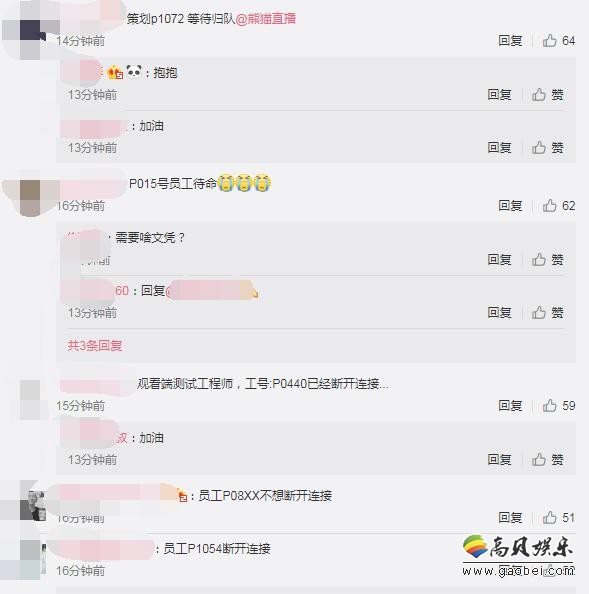Click thumbs-up on 加油 reply under P0440 comment

click(x=548, y=460)
